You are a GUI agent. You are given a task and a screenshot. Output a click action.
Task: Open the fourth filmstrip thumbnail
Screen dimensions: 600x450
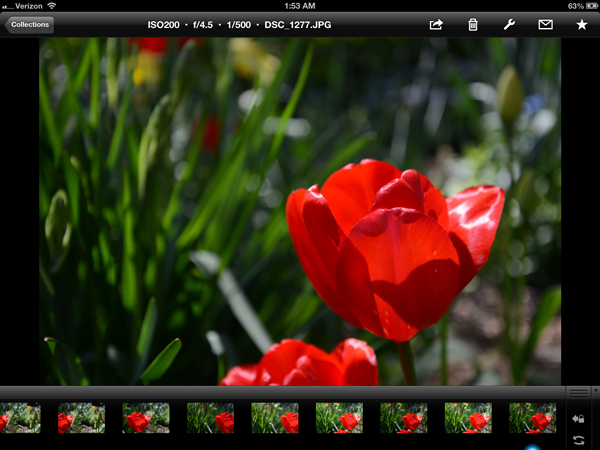(210, 418)
